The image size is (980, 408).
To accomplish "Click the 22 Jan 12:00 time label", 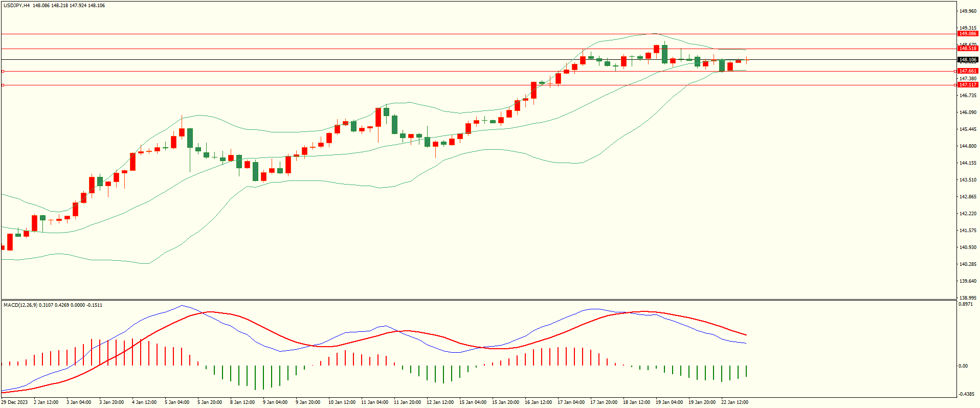I will 734,402.
